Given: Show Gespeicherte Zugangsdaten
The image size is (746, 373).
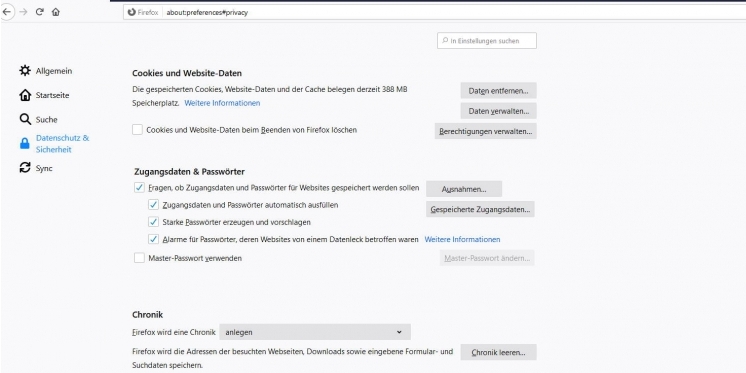Looking at the screenshot, I should pos(480,209).
